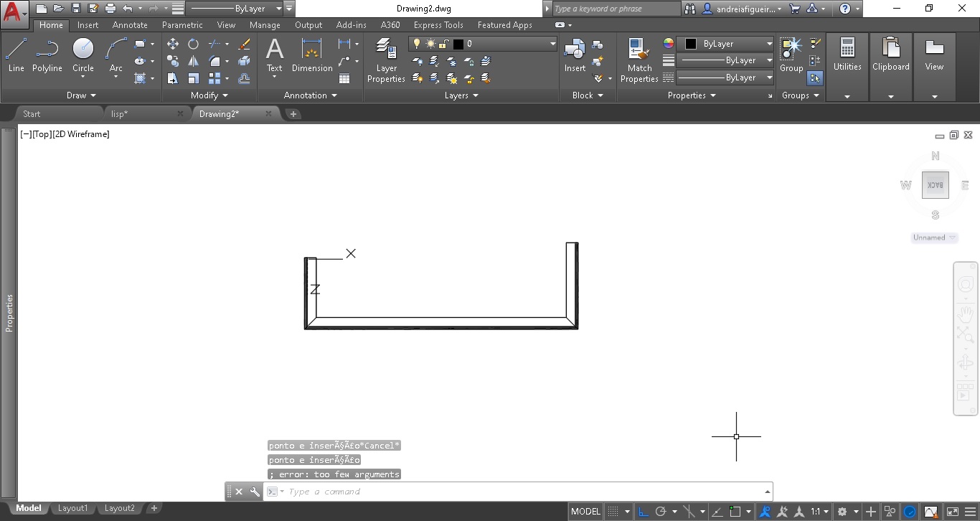Click the Offset tool icon
This screenshot has height=521, width=980.
tap(244, 78)
